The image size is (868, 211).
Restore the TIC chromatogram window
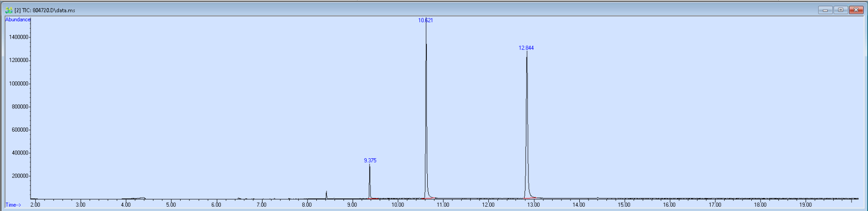[x=840, y=10]
